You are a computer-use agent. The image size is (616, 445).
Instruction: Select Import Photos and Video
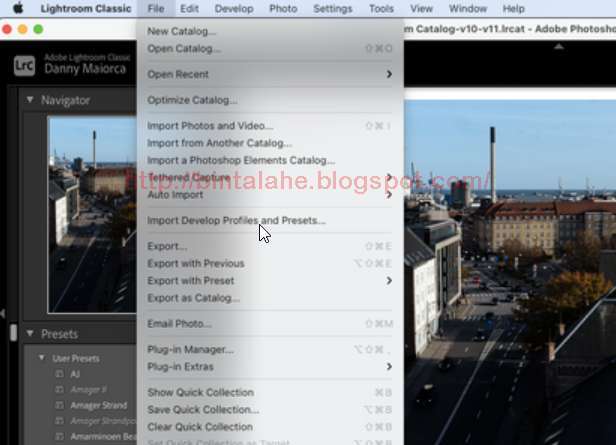coord(270,126)
